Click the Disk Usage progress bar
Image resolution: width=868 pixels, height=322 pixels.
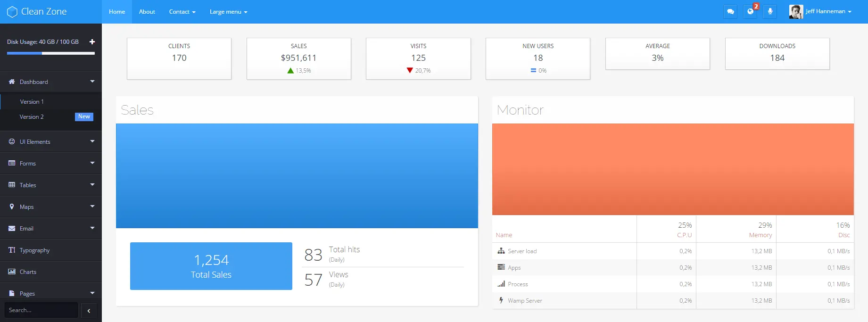coord(50,53)
